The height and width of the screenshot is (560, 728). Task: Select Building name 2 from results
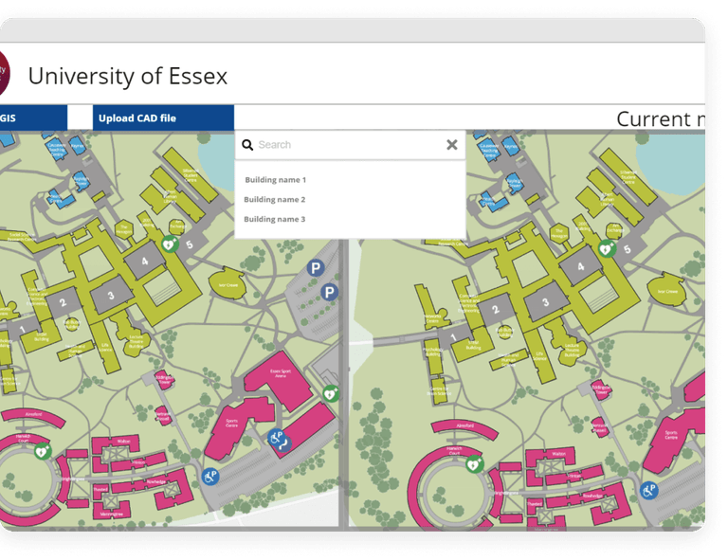tap(274, 200)
